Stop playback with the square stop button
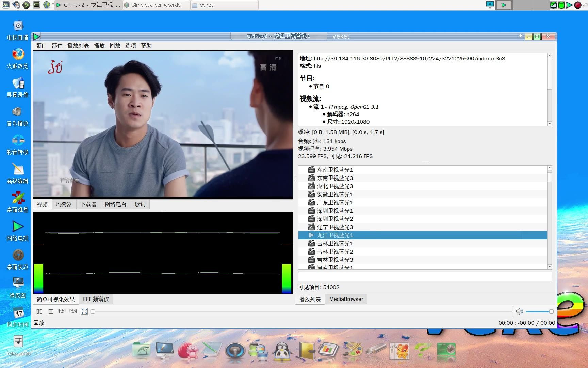This screenshot has width=588, height=368. click(x=51, y=311)
